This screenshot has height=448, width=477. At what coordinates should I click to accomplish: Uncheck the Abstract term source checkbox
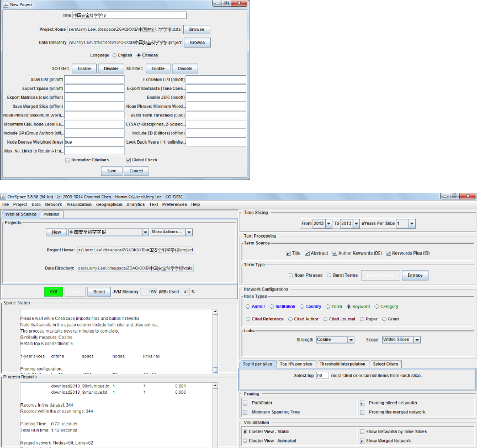point(308,253)
